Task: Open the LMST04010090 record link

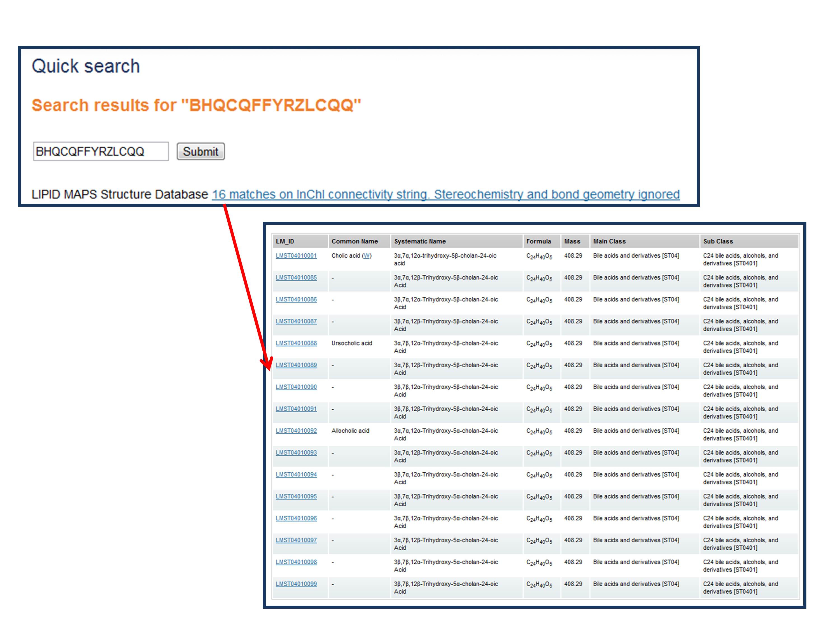Action: click(296, 387)
